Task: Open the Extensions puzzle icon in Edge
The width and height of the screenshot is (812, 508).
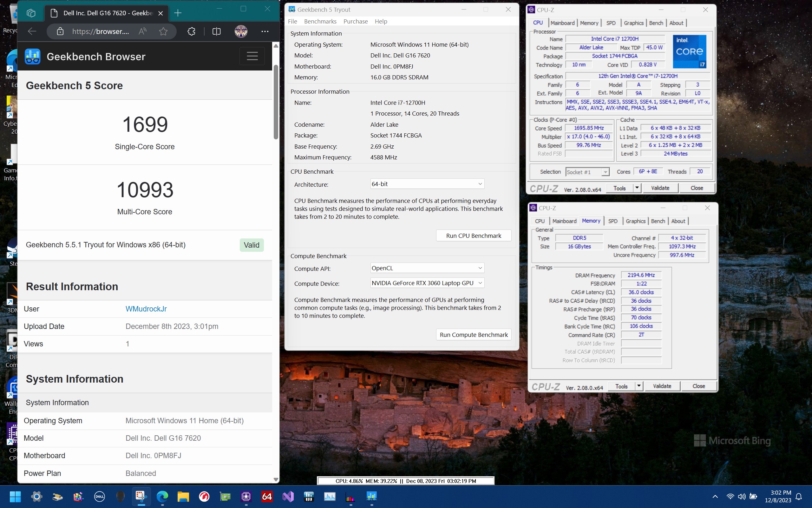Action: [191, 31]
